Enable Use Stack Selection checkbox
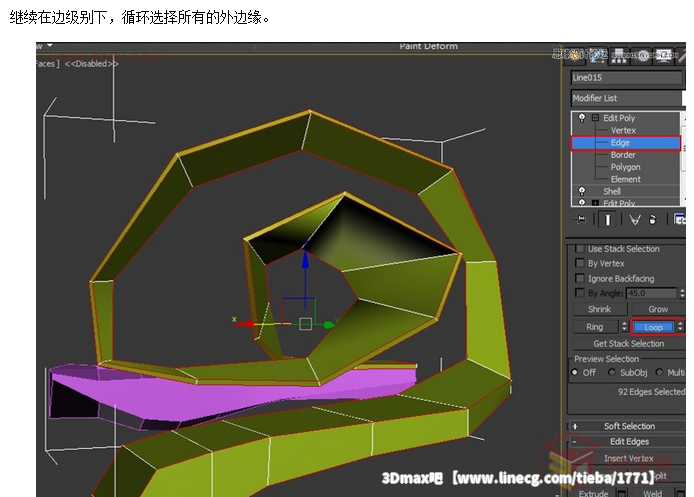This screenshot has width=694, height=497. pos(580,249)
